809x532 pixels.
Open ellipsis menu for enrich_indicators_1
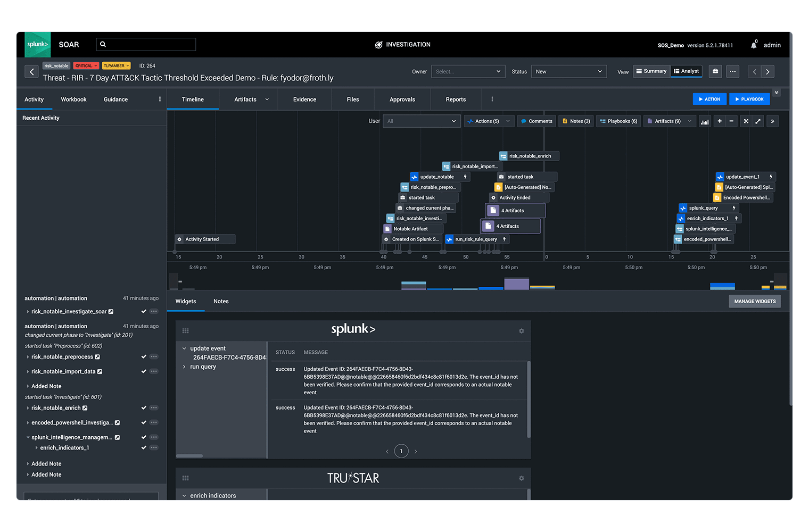[x=154, y=448]
